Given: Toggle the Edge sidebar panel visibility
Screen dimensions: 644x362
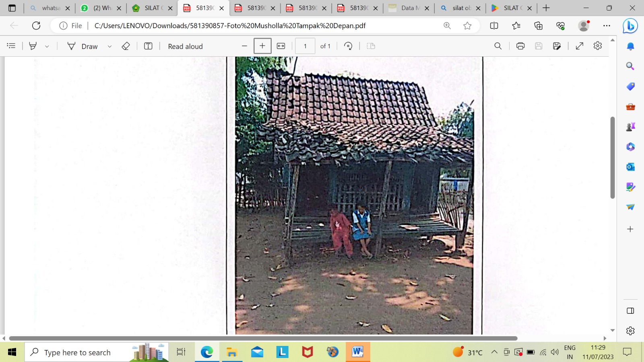Looking at the screenshot, I should tap(630, 311).
